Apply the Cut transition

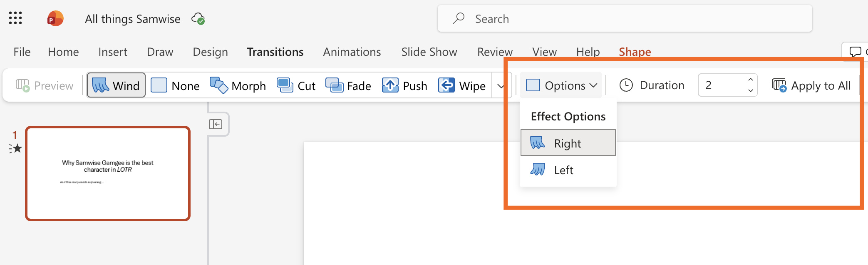[x=296, y=85]
